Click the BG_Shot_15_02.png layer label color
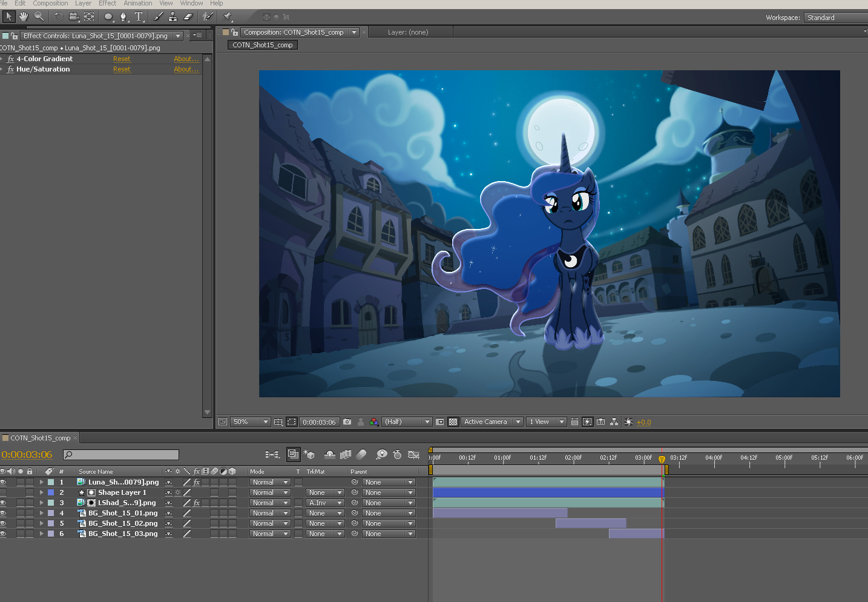This screenshot has height=602, width=868. click(51, 524)
